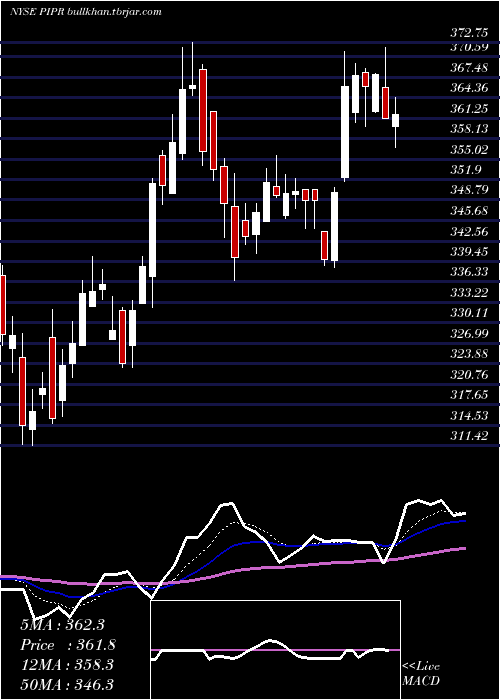This screenshot has height=700, width=500.
Task: Select the 372.75 price label
Action: point(469,32)
